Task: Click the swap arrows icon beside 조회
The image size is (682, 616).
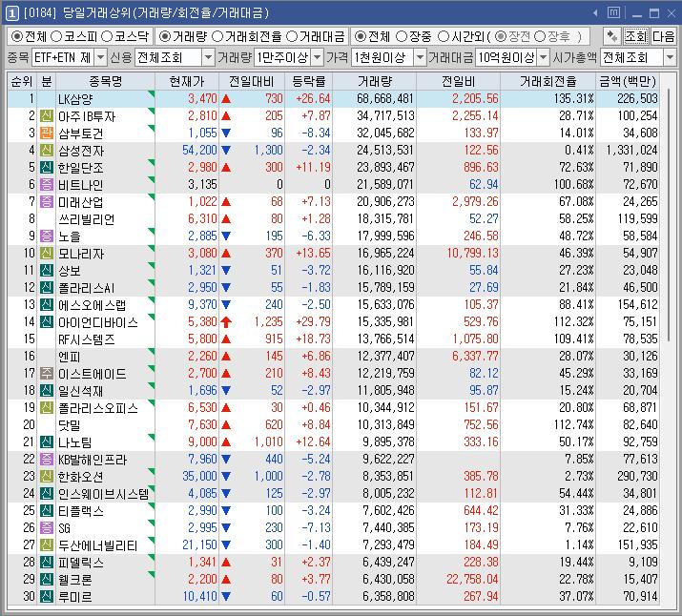Action: (612, 36)
